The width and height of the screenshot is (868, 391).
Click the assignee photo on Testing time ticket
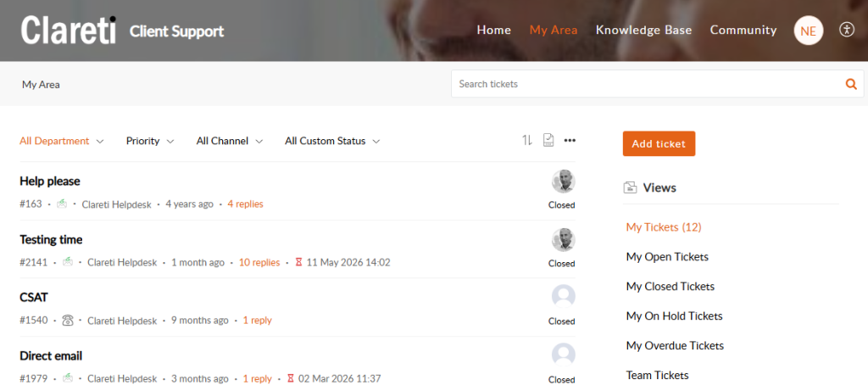point(563,240)
